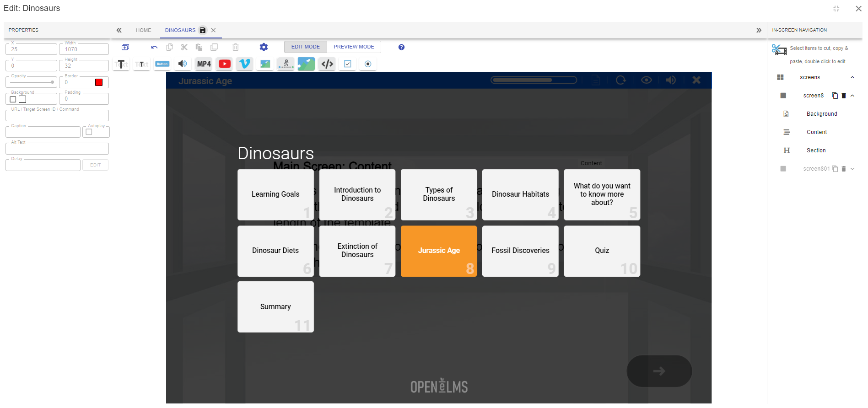Insert a radio button element
Screen dimensions: 868x408
pyautogui.click(x=368, y=64)
